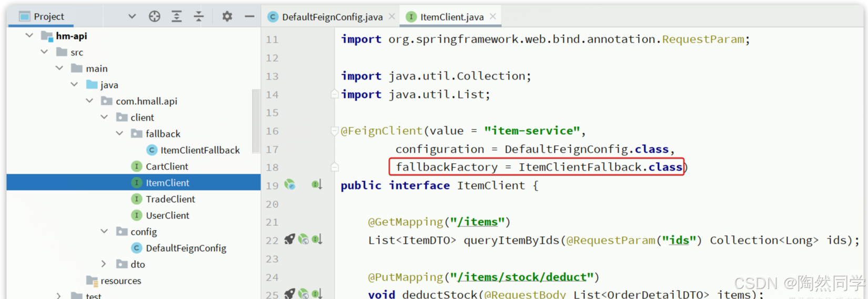Collapse the config package node

click(x=104, y=232)
